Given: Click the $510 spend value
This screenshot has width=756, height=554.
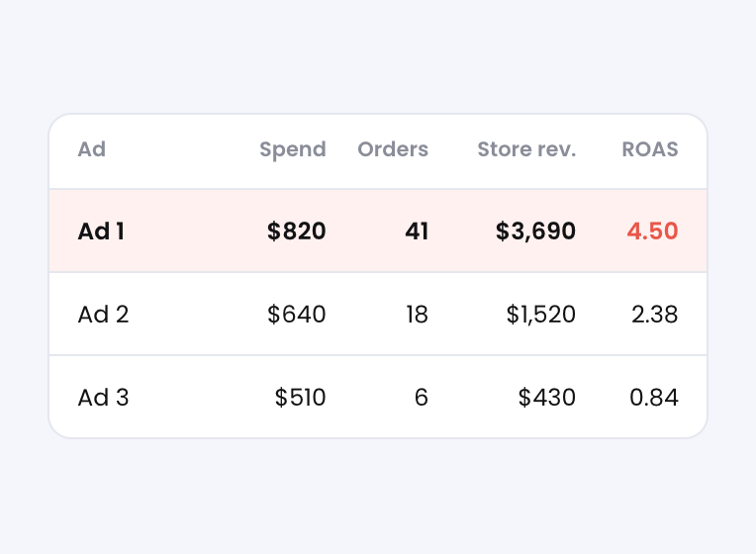Looking at the screenshot, I should pyautogui.click(x=301, y=398).
